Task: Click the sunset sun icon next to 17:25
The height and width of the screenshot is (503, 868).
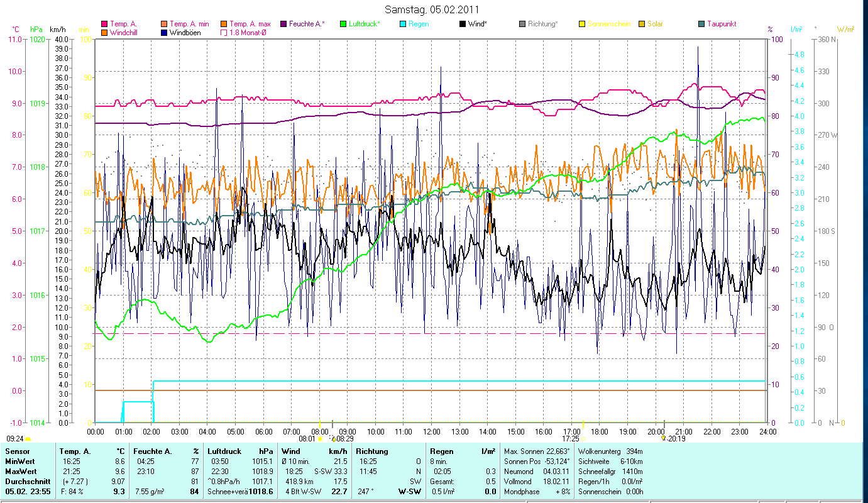Action: pyautogui.click(x=583, y=439)
